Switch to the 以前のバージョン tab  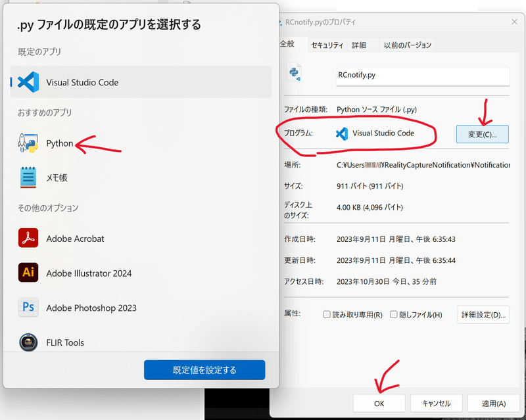[x=407, y=45]
